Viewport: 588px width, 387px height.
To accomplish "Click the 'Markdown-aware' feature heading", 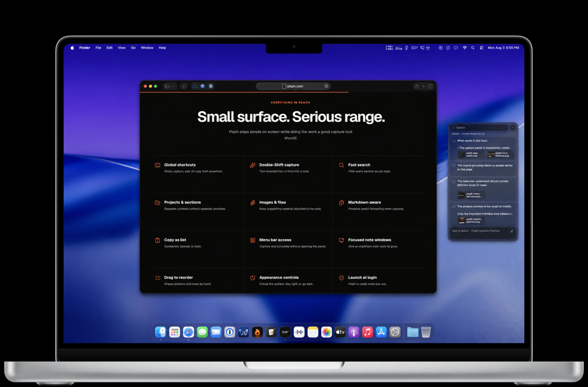I will point(364,202).
